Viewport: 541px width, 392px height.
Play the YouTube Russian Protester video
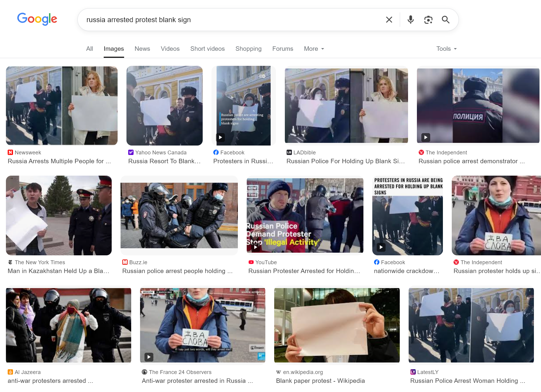point(305,215)
